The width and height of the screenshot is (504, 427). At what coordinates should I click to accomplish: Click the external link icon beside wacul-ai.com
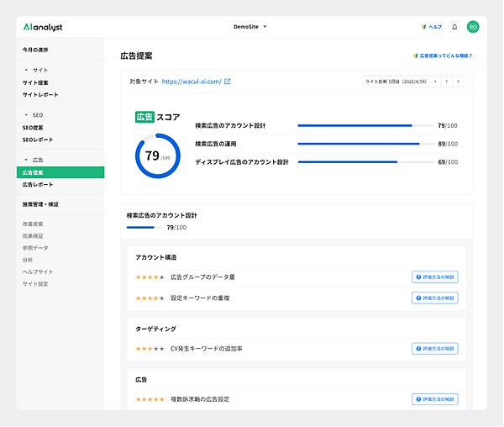[x=227, y=82]
